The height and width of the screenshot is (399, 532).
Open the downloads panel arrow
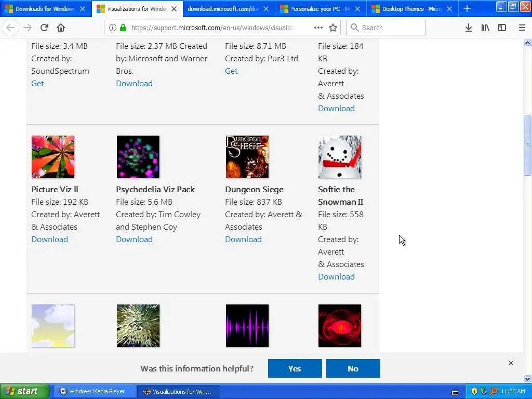469,28
